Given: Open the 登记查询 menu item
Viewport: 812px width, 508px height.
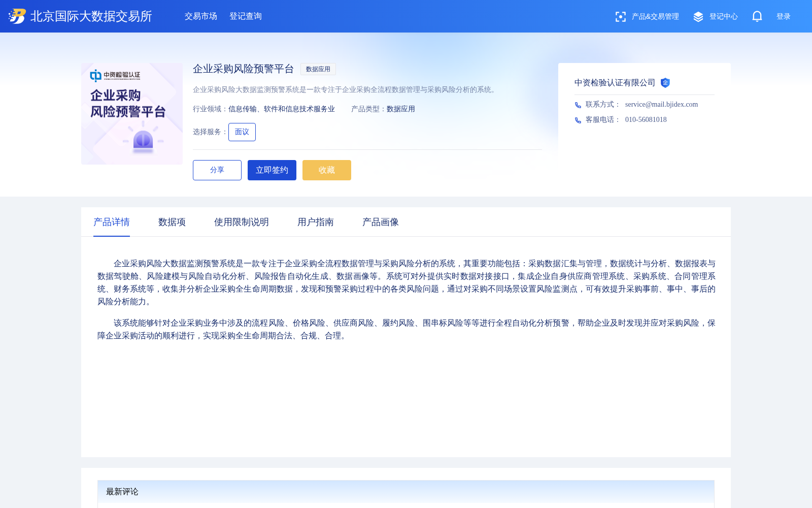Looking at the screenshot, I should [x=246, y=16].
